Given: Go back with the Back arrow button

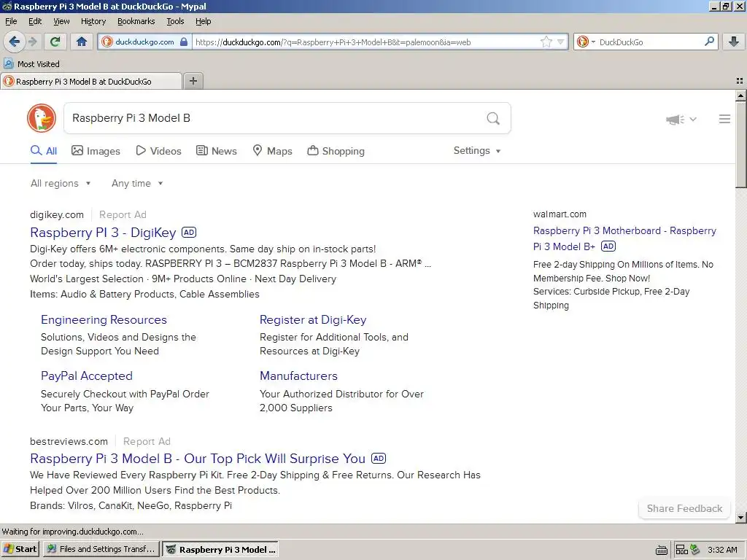Looking at the screenshot, I should pyautogui.click(x=15, y=42).
